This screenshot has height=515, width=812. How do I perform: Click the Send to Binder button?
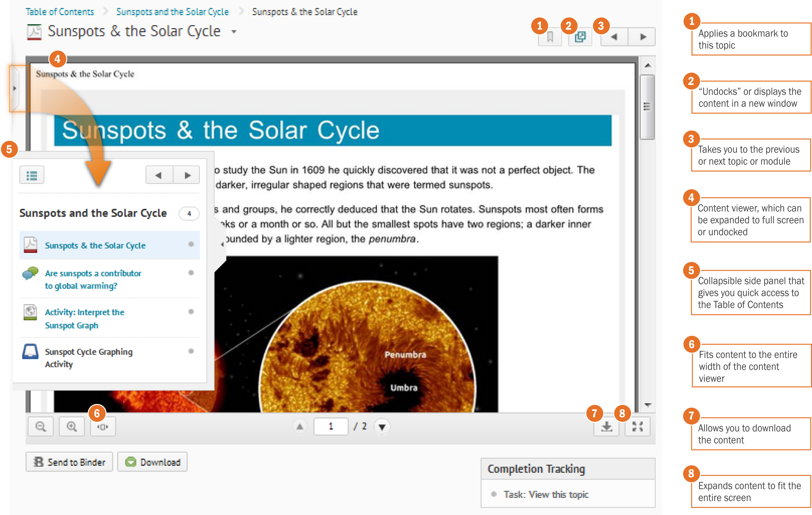click(69, 462)
